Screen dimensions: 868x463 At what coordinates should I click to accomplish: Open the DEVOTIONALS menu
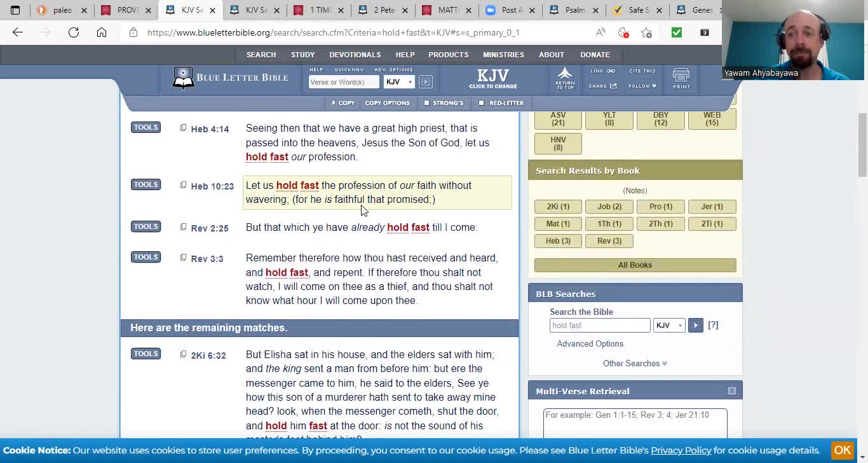click(x=355, y=55)
